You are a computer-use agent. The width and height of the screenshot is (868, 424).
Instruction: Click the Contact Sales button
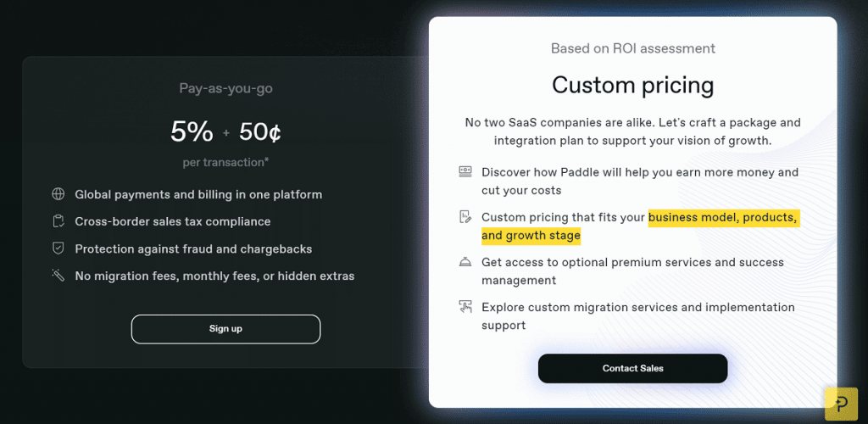point(632,368)
